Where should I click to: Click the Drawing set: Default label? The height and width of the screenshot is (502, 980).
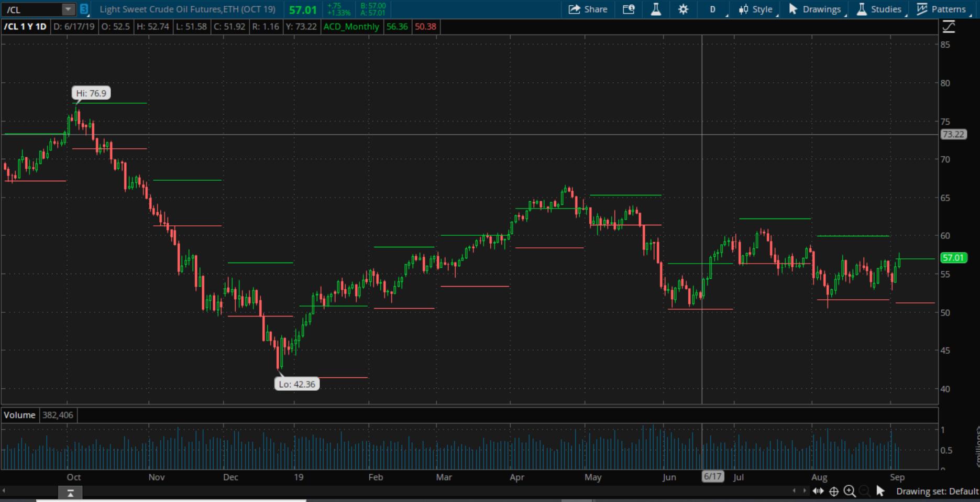pos(937,491)
